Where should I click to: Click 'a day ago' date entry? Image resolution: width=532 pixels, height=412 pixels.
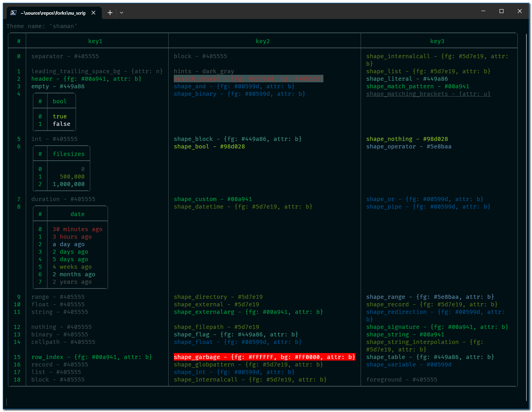tap(69, 244)
